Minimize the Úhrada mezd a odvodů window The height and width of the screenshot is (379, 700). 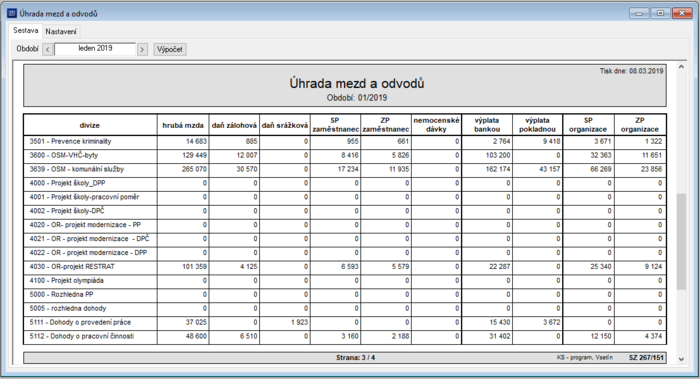pyautogui.click(x=639, y=13)
